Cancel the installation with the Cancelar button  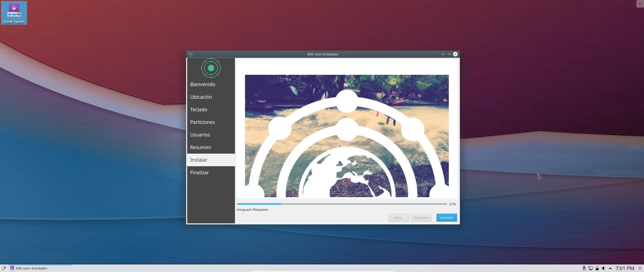(446, 217)
